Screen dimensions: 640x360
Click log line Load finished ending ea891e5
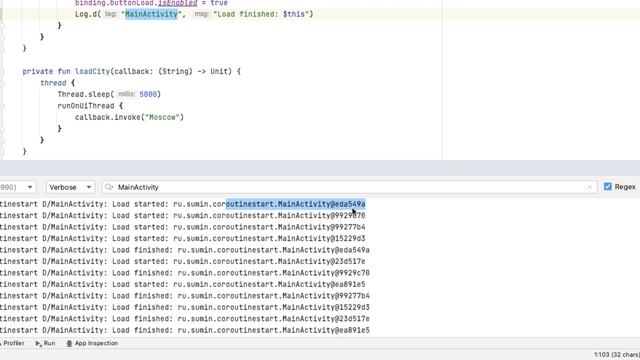tap(184, 330)
